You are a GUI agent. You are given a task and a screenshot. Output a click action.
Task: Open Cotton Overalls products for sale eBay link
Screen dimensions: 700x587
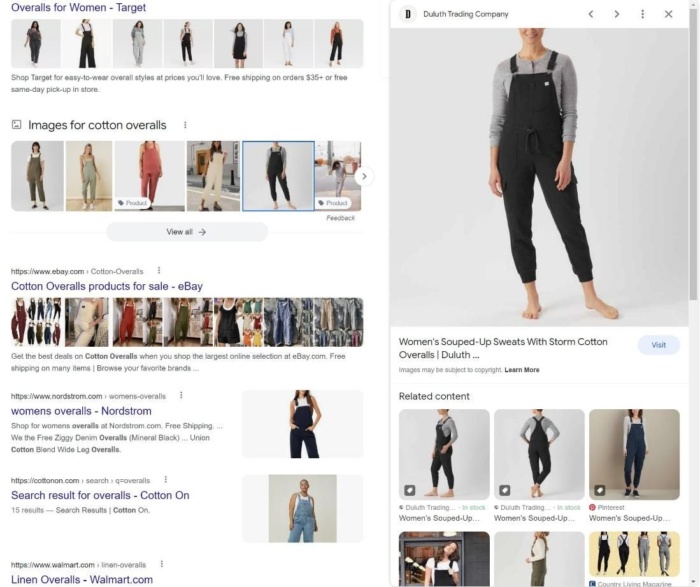tap(107, 286)
